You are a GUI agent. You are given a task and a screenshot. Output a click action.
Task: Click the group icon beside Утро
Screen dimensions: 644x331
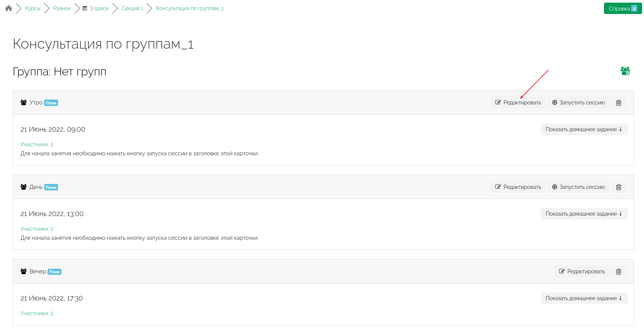[x=24, y=103]
